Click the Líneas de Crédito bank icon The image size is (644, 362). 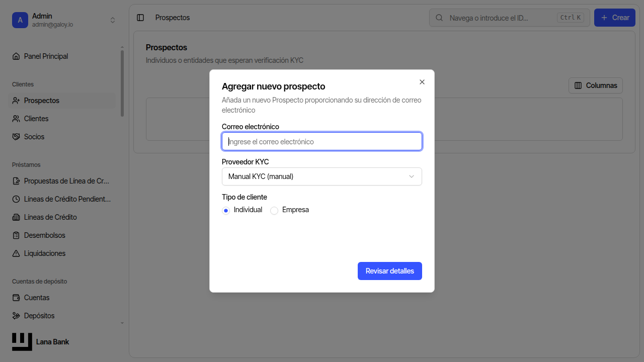click(x=16, y=217)
